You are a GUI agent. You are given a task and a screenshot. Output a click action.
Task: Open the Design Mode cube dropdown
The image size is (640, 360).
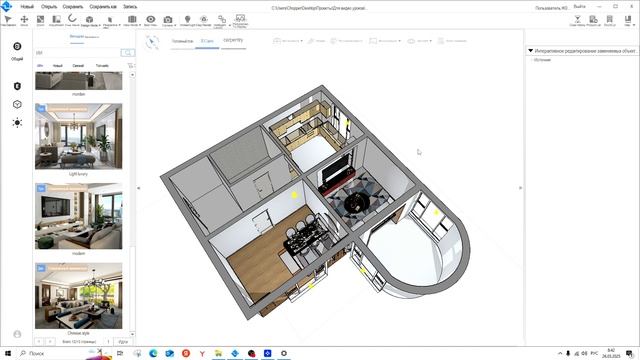coord(90,21)
